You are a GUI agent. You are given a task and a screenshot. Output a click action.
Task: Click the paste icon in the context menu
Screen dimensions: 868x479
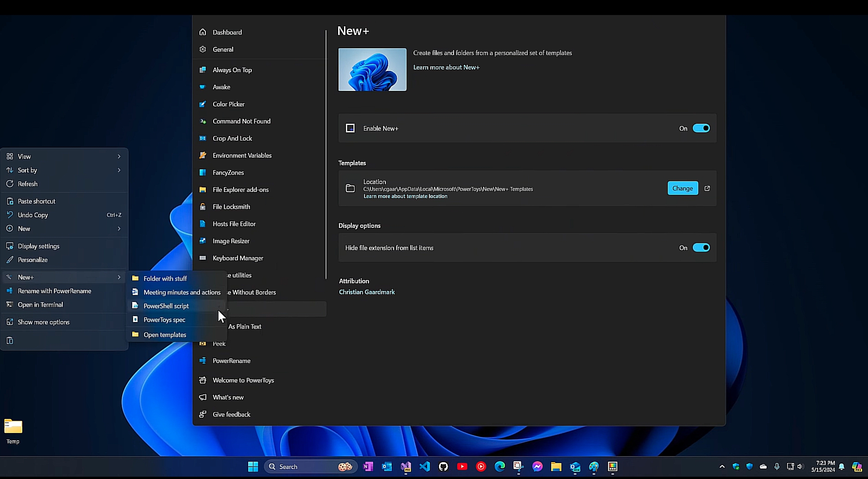10,341
